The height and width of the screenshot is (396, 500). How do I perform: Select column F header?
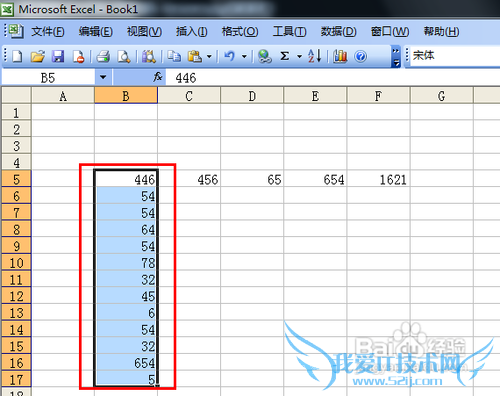(x=378, y=96)
